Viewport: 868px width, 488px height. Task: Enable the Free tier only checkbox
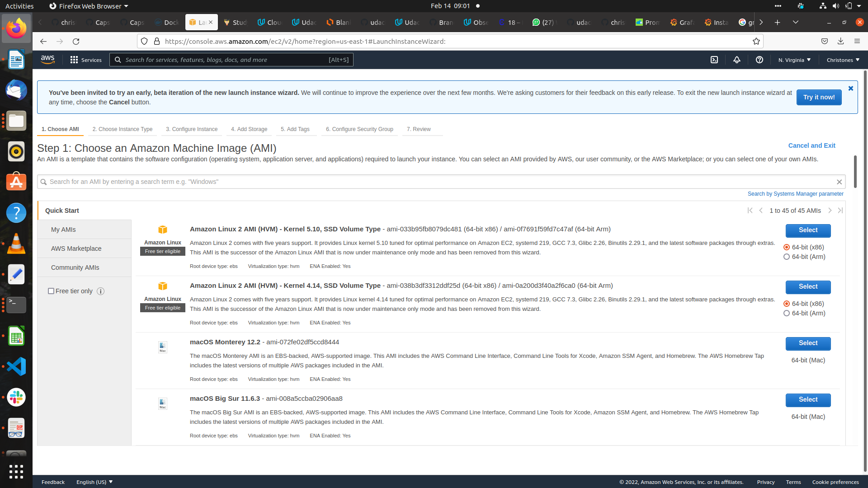click(x=51, y=291)
